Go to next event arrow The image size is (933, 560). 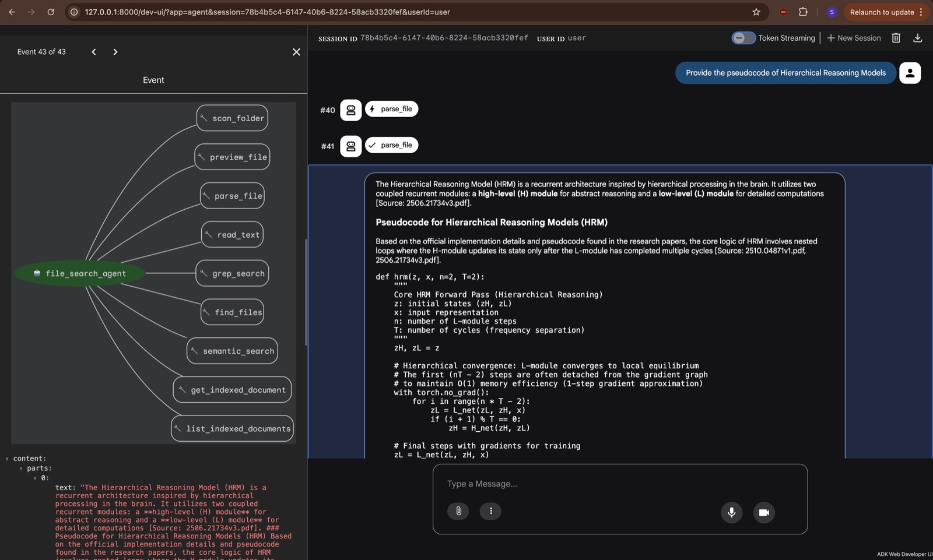(115, 52)
